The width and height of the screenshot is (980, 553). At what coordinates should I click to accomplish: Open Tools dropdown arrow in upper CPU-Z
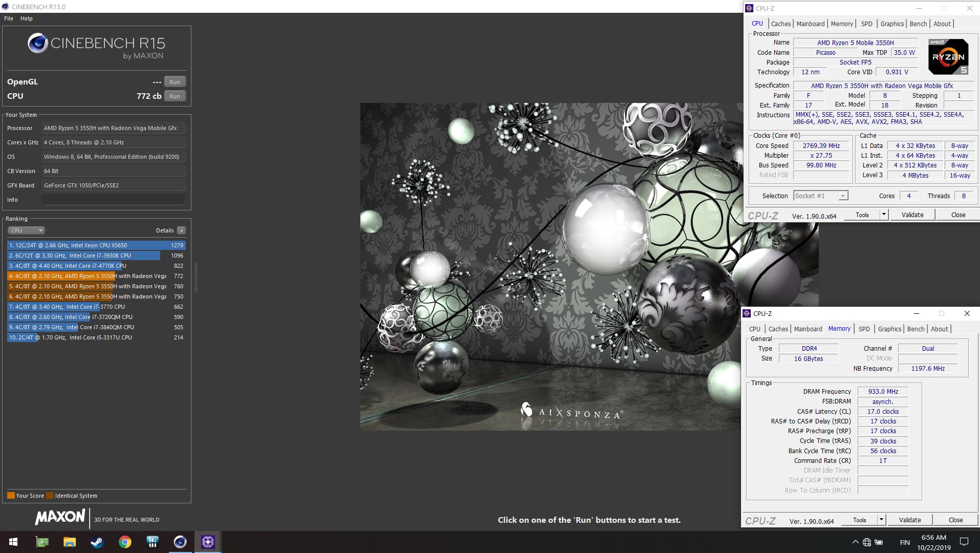(884, 215)
